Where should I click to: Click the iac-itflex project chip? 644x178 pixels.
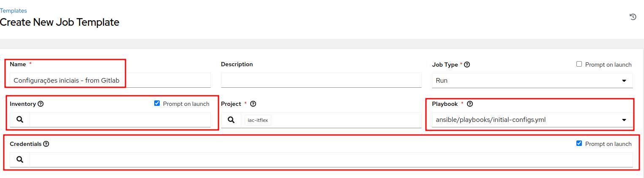point(258,120)
